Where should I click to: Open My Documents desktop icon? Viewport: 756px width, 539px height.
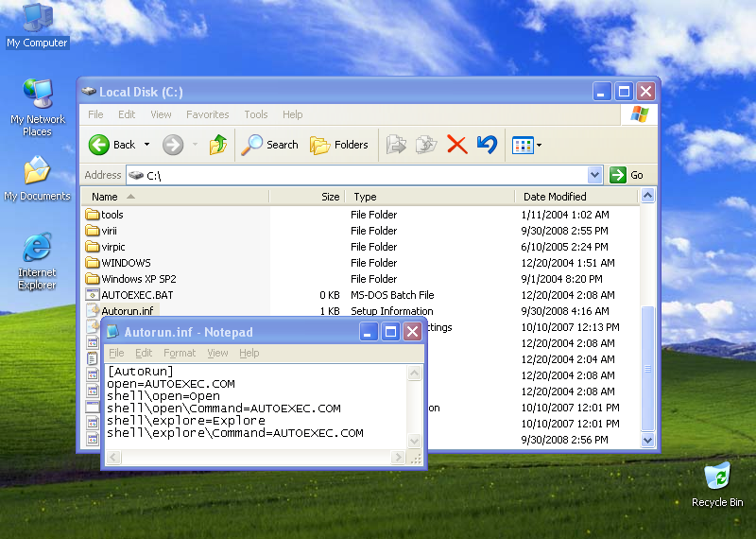click(x=37, y=179)
